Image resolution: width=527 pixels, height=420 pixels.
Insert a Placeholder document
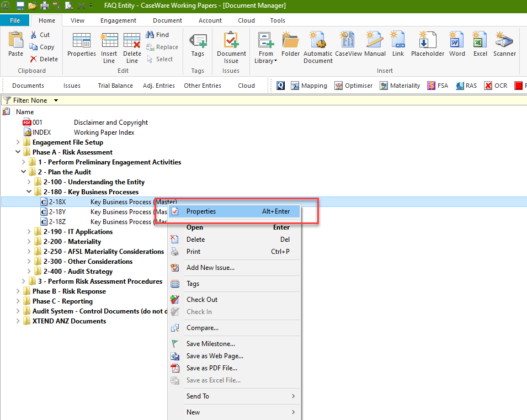point(428,44)
